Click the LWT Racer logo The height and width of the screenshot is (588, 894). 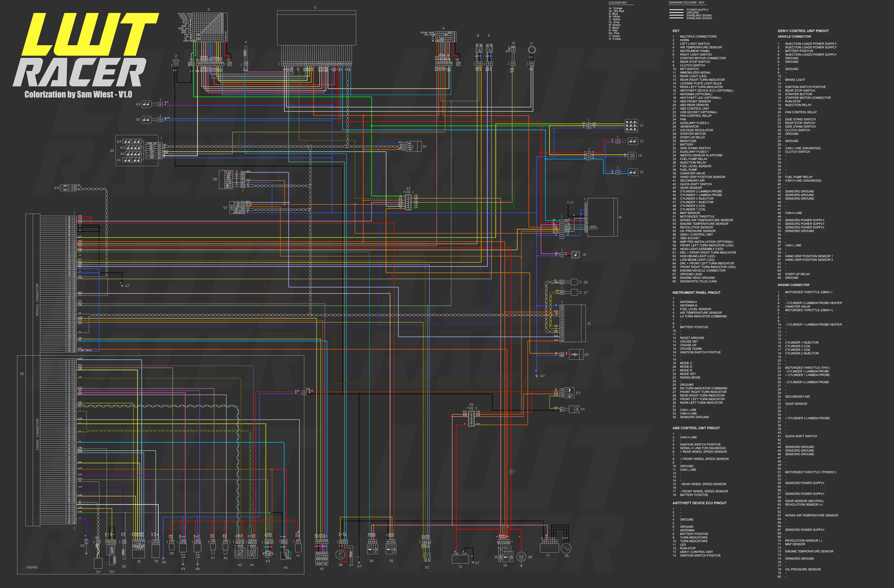(87, 53)
